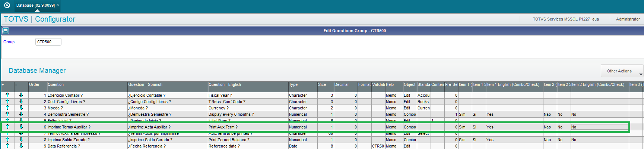
Task: Move Moeda row up with arrow
Action: (x=7, y=108)
